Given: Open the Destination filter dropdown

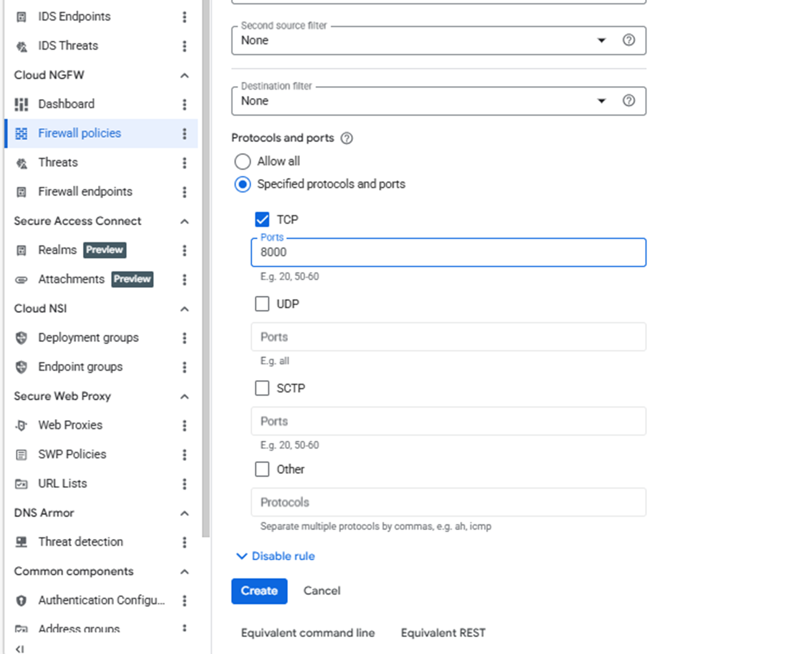Looking at the screenshot, I should [x=439, y=101].
